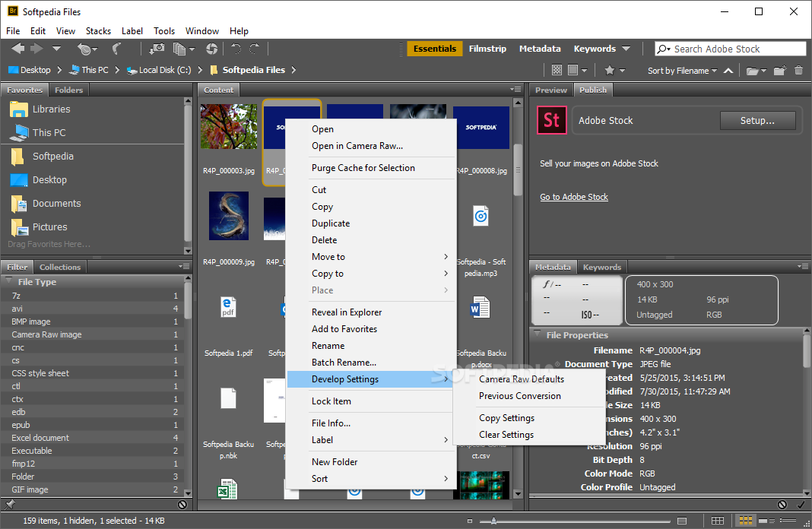This screenshot has width=812, height=529.
Task: Toggle the BMP image filter
Action: (x=94, y=322)
